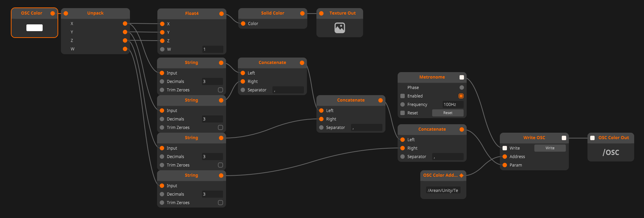Viewport: 644px width, 218px height.
Task: Click the Metronome Frequency 100Hz field
Action: pos(452,105)
